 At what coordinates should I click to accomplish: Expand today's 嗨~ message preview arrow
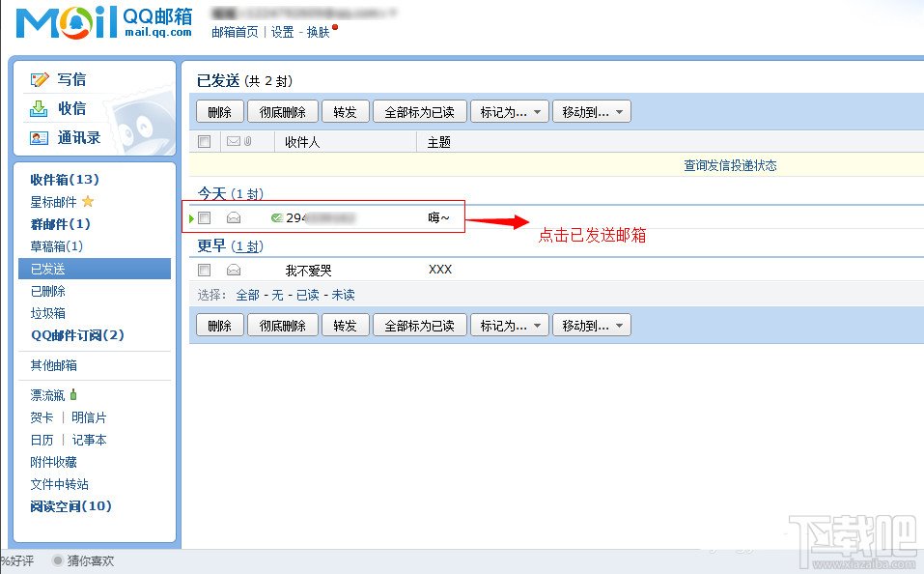point(191,216)
